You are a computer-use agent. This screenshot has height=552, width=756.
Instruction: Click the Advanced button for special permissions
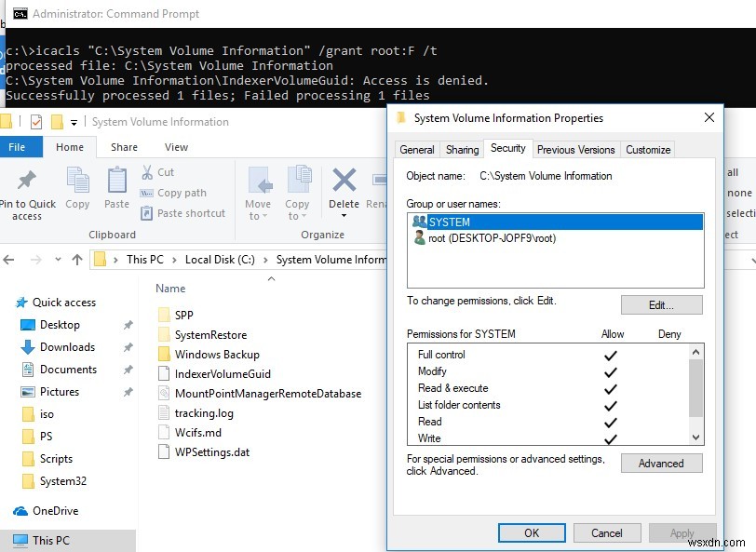pos(662,463)
